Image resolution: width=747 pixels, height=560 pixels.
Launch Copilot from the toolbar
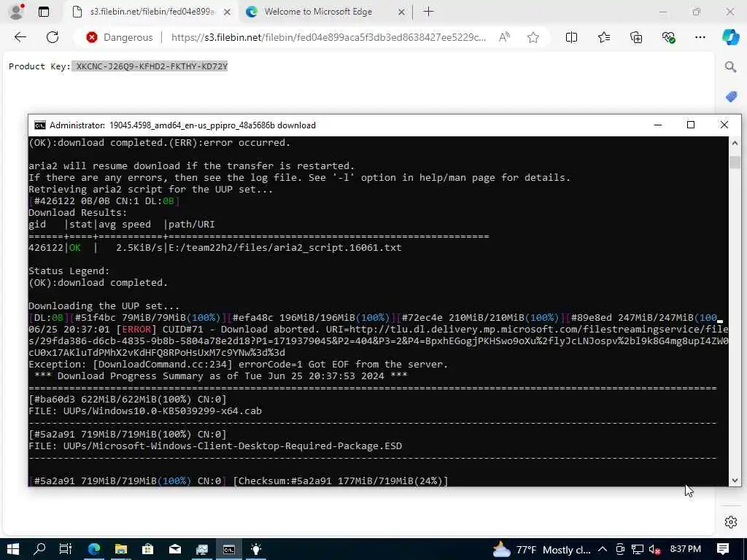pos(730,37)
